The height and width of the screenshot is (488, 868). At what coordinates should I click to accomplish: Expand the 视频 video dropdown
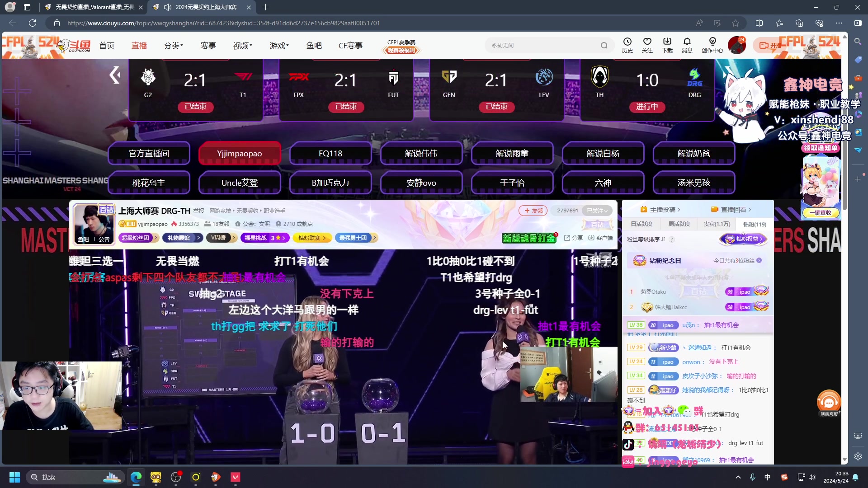click(242, 46)
